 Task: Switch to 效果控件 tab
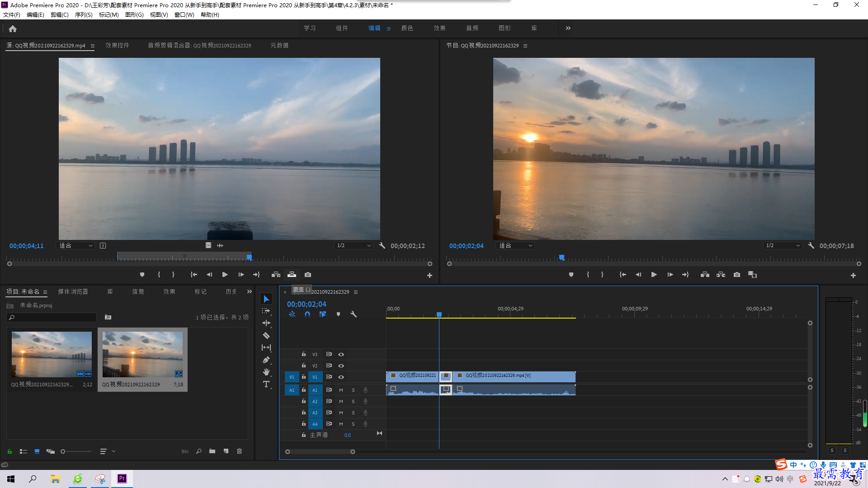coord(117,45)
